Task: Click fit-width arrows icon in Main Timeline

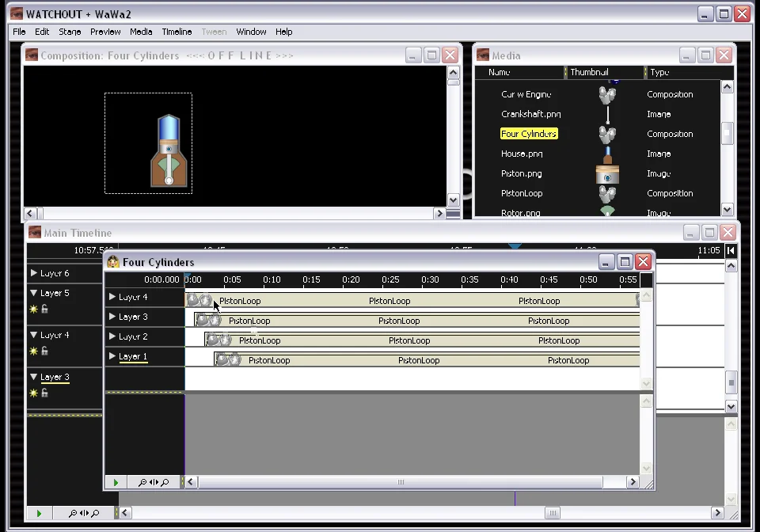Action: pos(84,513)
